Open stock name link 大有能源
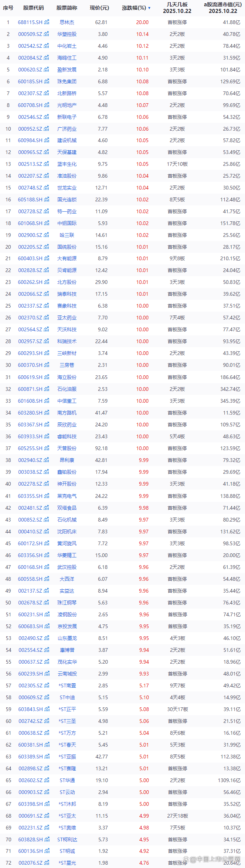Viewport: 245px width, 868px height. pyautogui.click(x=67, y=258)
